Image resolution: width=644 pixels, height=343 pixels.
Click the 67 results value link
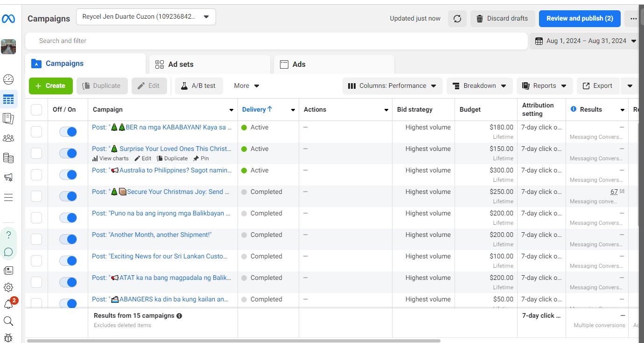(x=614, y=192)
